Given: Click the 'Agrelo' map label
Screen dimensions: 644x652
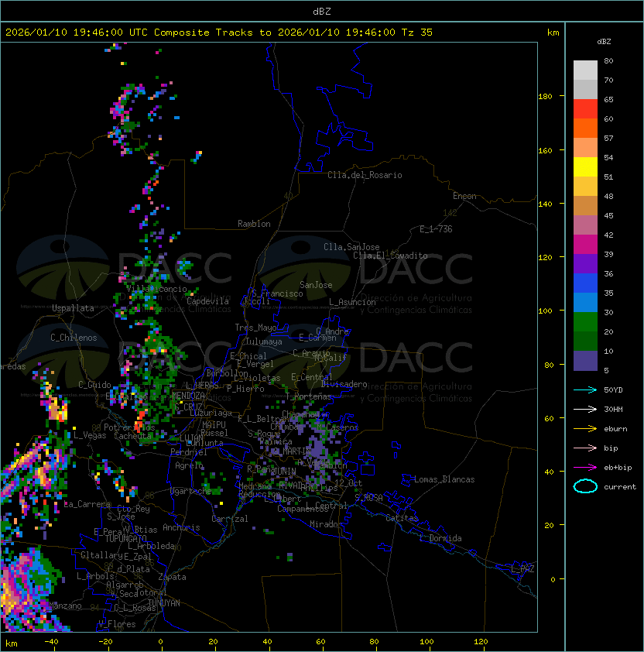Looking at the screenshot, I should [189, 465].
